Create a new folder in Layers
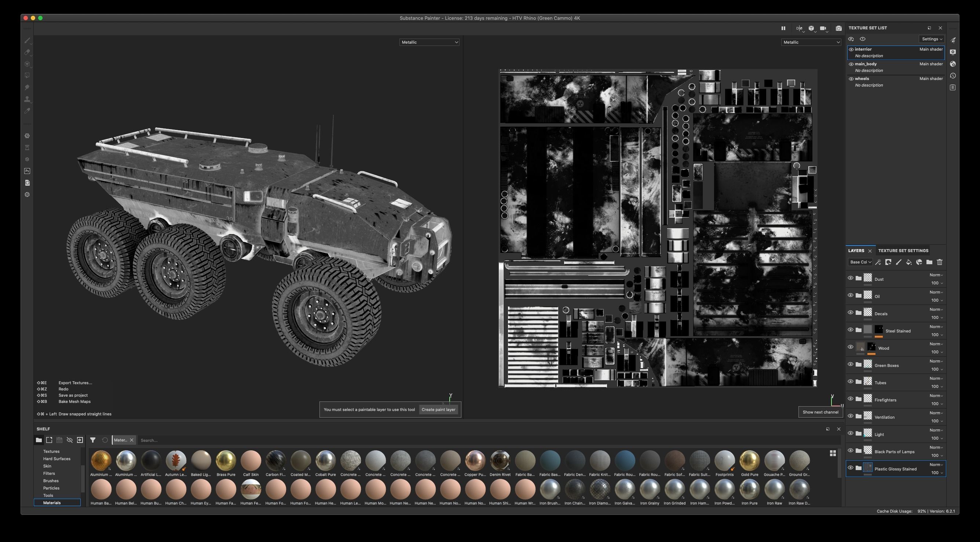This screenshot has height=542, width=980. [929, 262]
